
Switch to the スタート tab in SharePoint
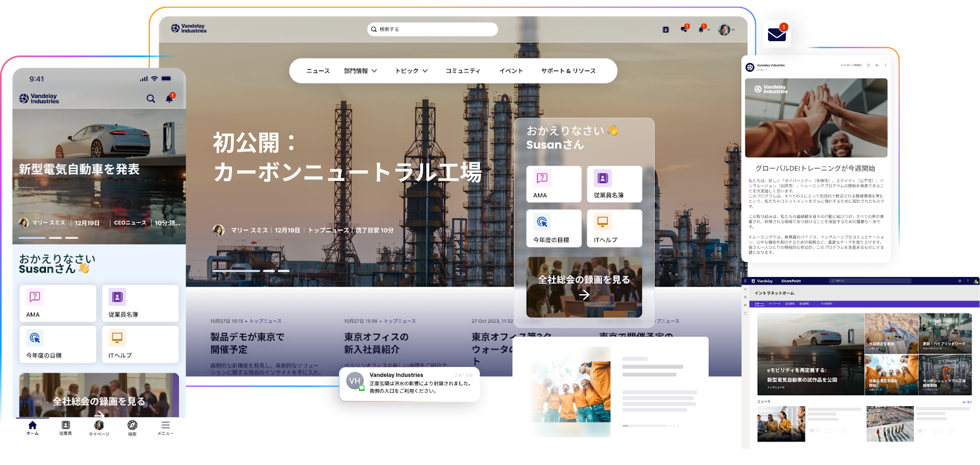coord(759,304)
